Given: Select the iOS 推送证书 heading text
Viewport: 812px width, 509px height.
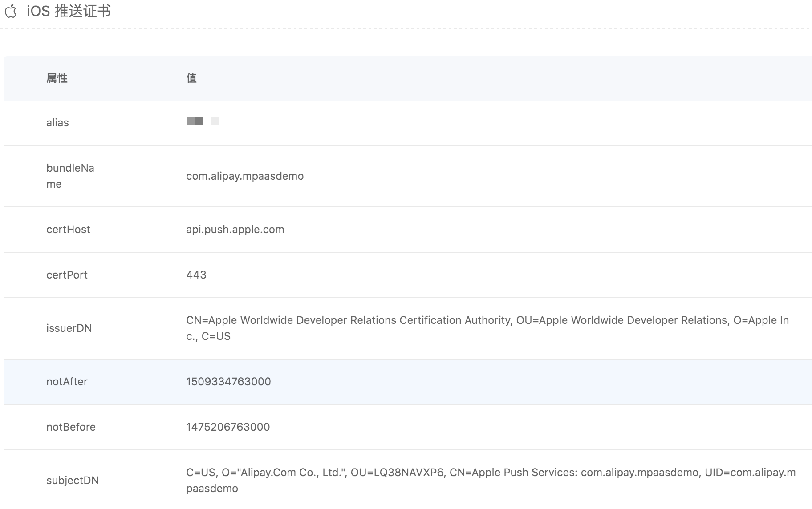Looking at the screenshot, I should click(x=69, y=11).
